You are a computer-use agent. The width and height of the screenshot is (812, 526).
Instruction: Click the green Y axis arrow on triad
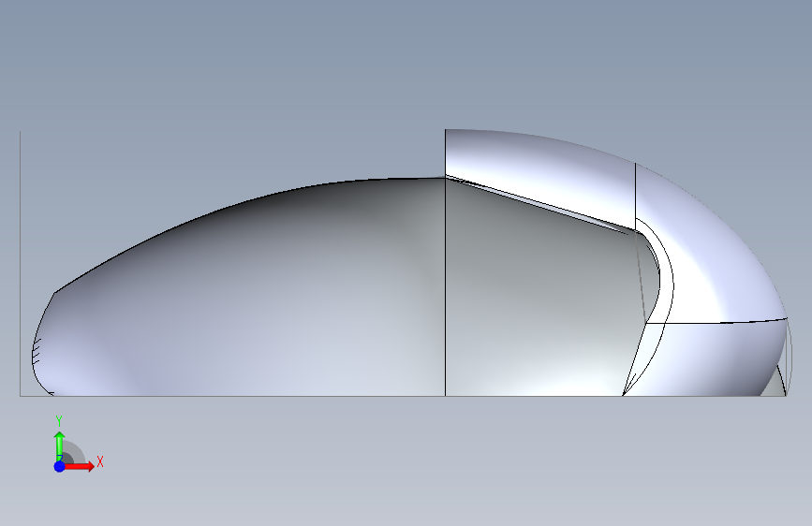[60, 445]
